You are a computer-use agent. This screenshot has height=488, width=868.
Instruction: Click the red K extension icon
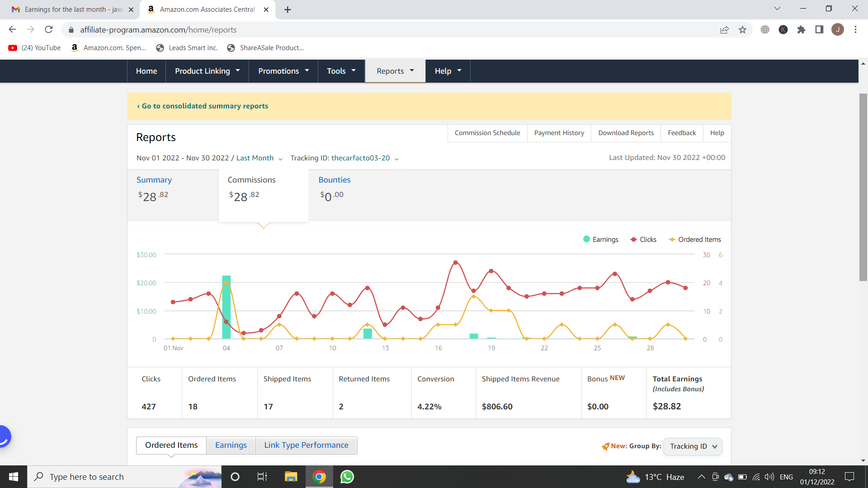(783, 30)
